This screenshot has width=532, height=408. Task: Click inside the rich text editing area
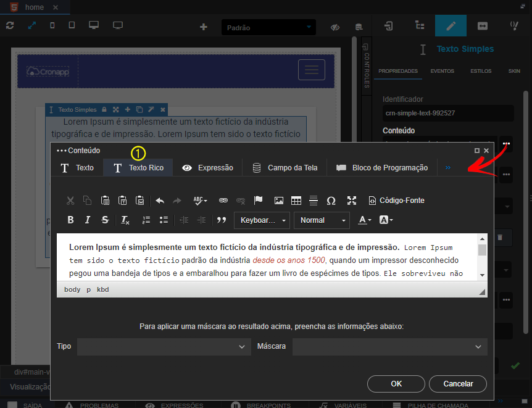(x=267, y=257)
